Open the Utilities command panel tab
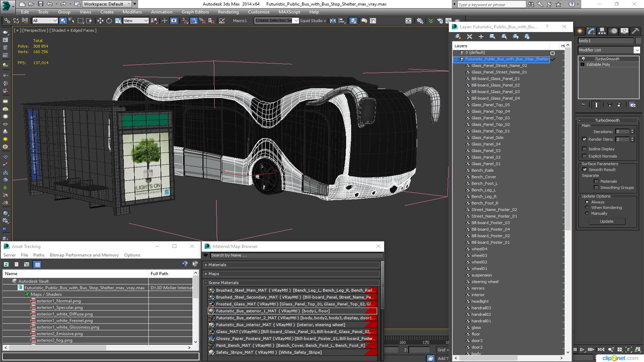The image size is (644, 362). [x=635, y=31]
